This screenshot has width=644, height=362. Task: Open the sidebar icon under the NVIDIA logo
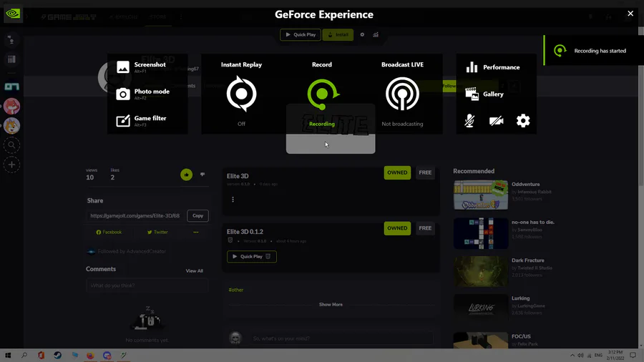pyautogui.click(x=11, y=40)
